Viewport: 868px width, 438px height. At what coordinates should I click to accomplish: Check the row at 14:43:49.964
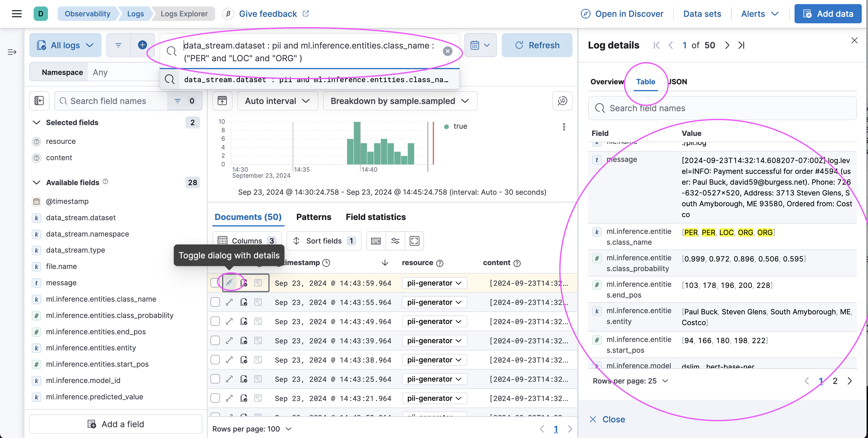215,321
